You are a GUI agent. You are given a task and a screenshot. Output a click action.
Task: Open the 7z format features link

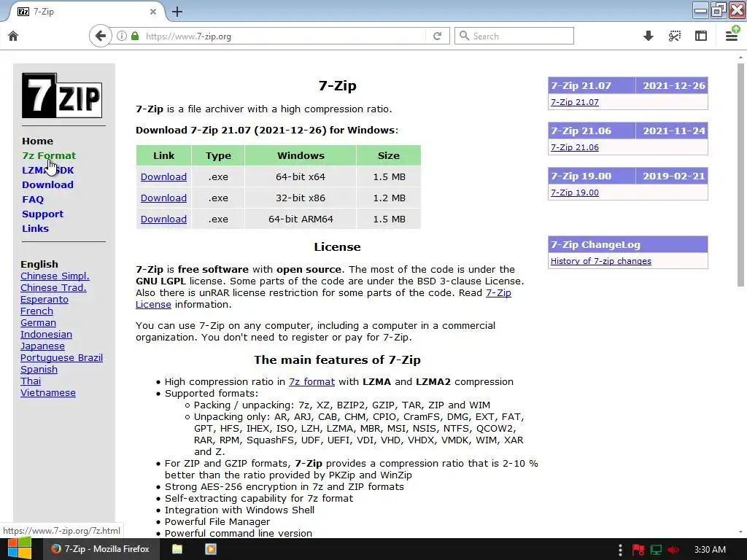click(311, 381)
